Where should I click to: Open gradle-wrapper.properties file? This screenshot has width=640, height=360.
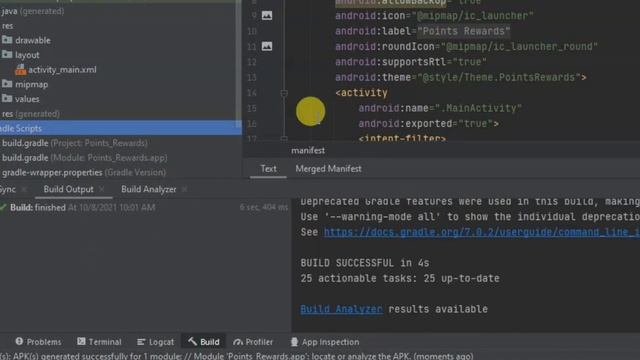tap(84, 172)
